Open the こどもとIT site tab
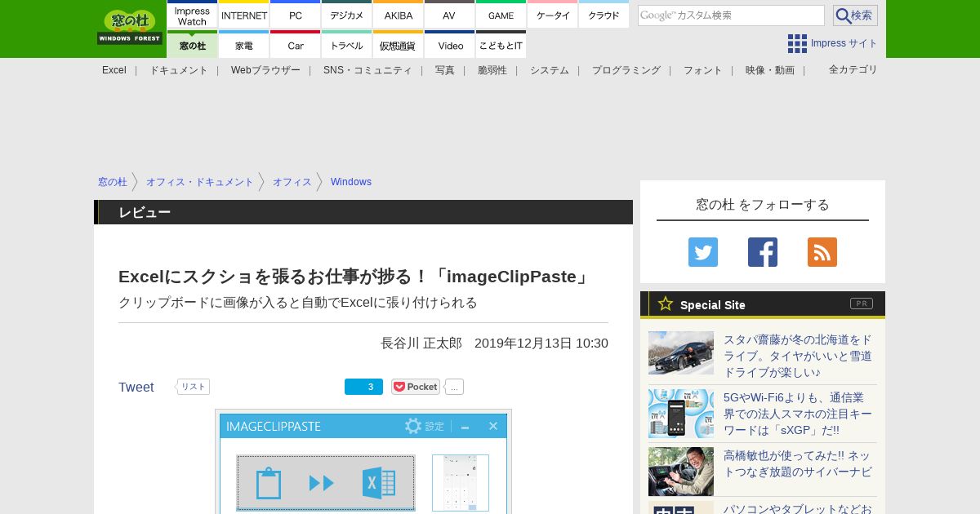This screenshot has height=514, width=980. pyautogui.click(x=501, y=44)
